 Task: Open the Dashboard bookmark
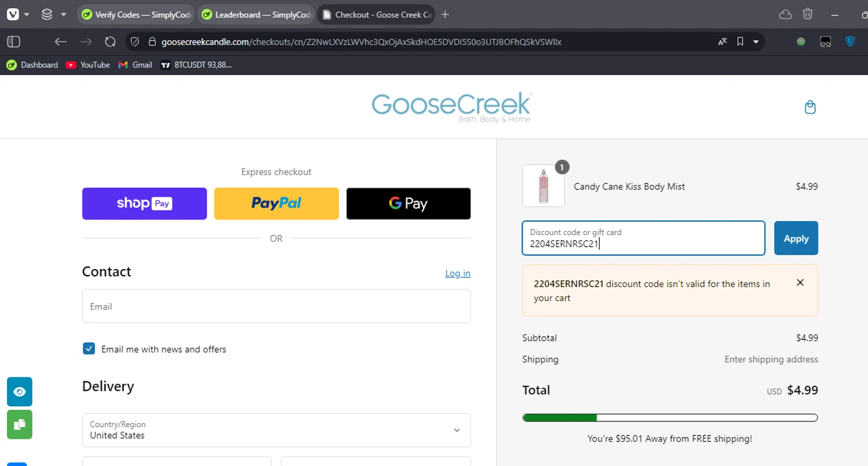tap(32, 65)
